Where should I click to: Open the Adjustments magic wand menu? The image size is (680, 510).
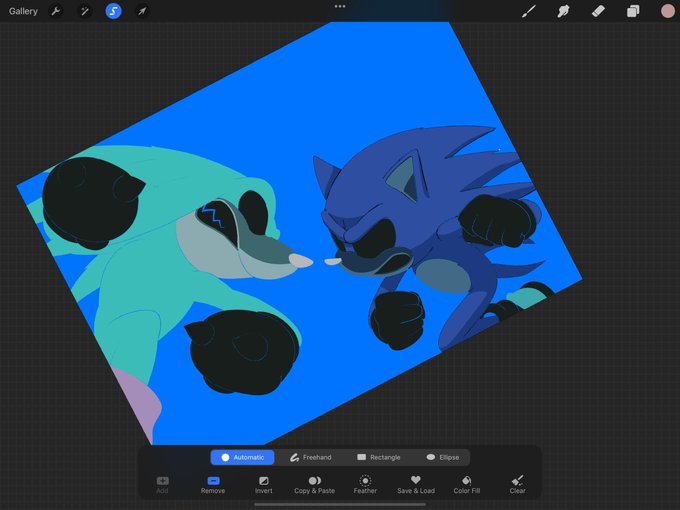click(85, 11)
